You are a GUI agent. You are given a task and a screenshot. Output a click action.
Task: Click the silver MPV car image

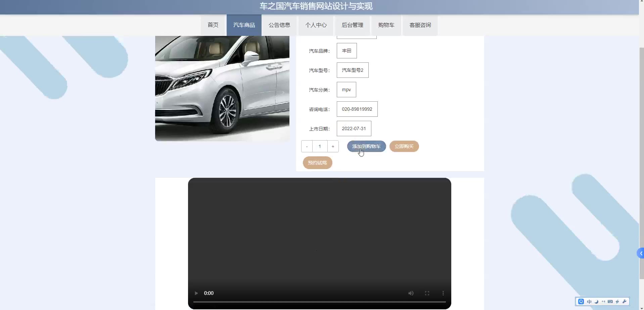point(222,89)
